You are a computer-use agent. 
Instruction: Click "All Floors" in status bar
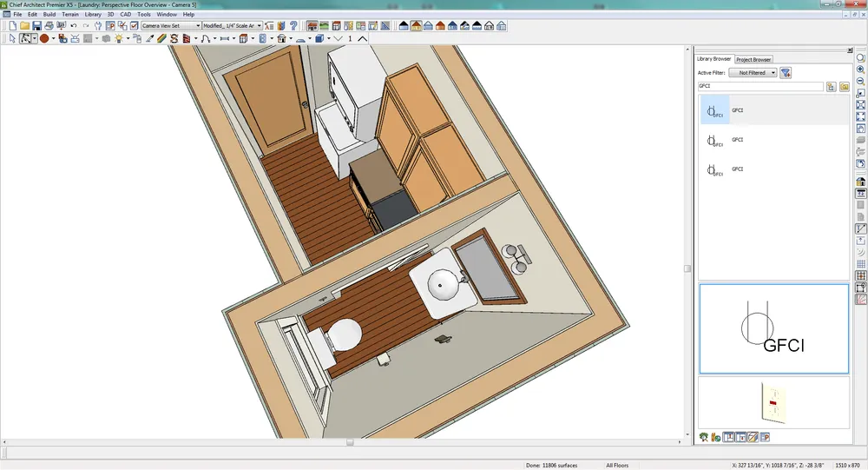click(x=617, y=466)
